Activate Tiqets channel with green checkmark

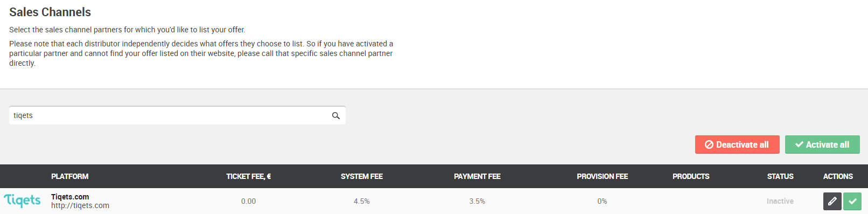point(852,201)
